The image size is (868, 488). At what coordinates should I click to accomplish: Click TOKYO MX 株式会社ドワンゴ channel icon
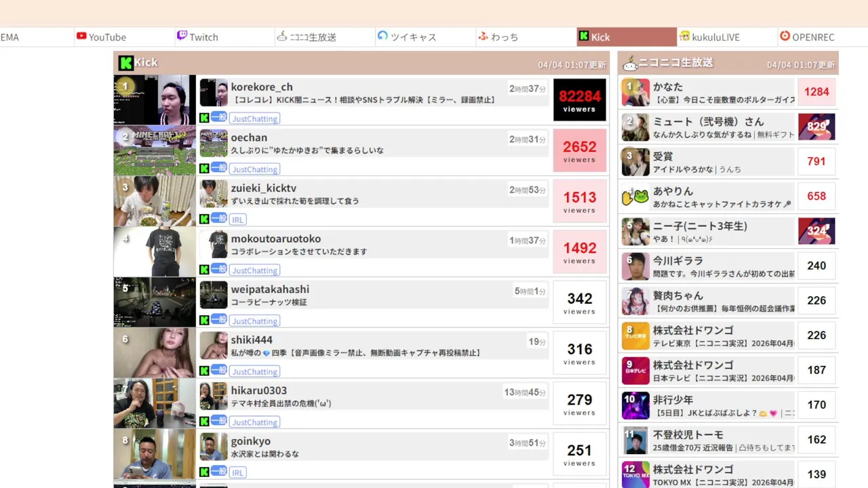[x=635, y=475]
